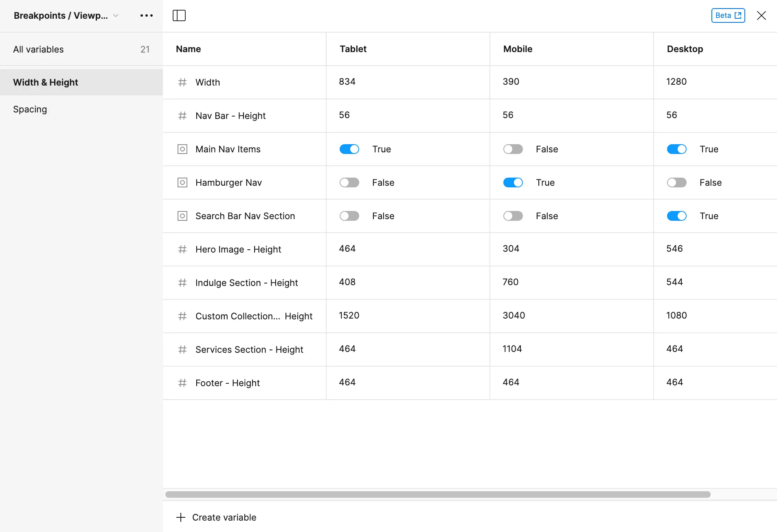
Task: Click the Custom Collection... Height name
Action: click(254, 316)
